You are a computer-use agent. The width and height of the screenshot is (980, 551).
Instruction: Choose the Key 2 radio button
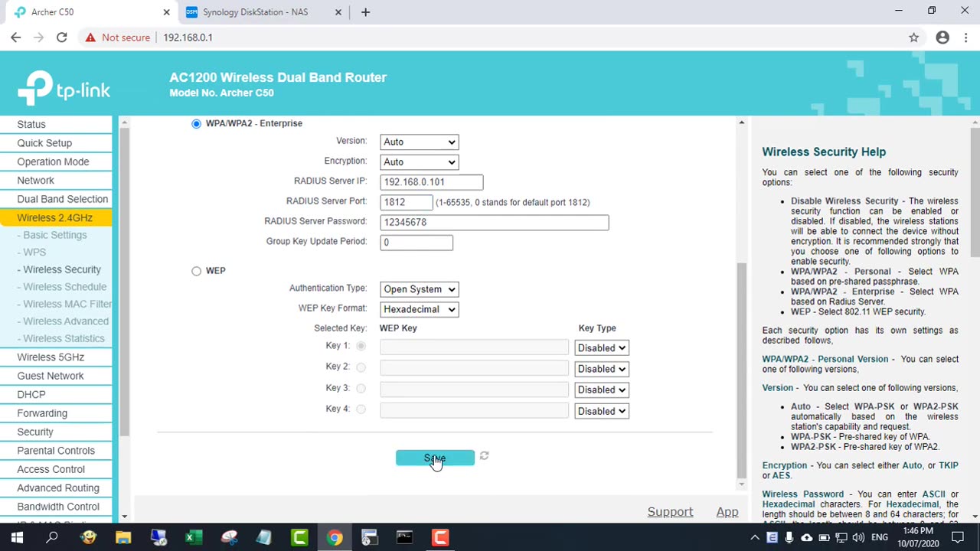pyautogui.click(x=361, y=367)
